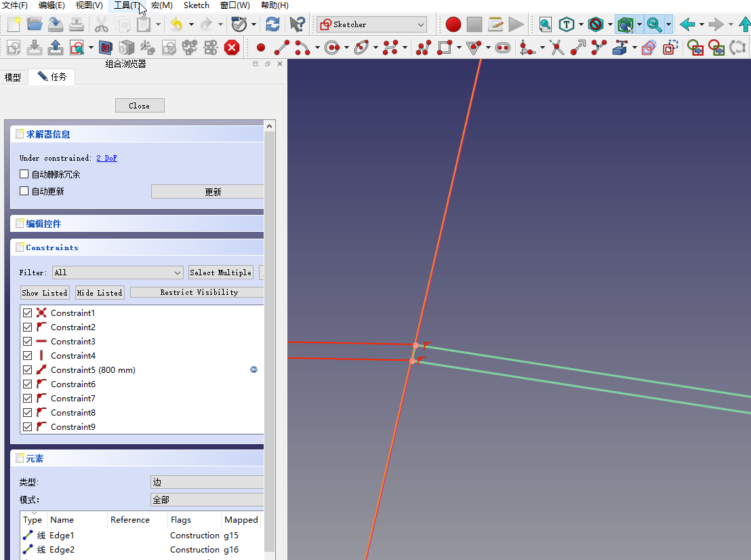Image resolution: width=751 pixels, height=560 pixels.
Task: Select the Point creation tool
Action: coord(261,47)
